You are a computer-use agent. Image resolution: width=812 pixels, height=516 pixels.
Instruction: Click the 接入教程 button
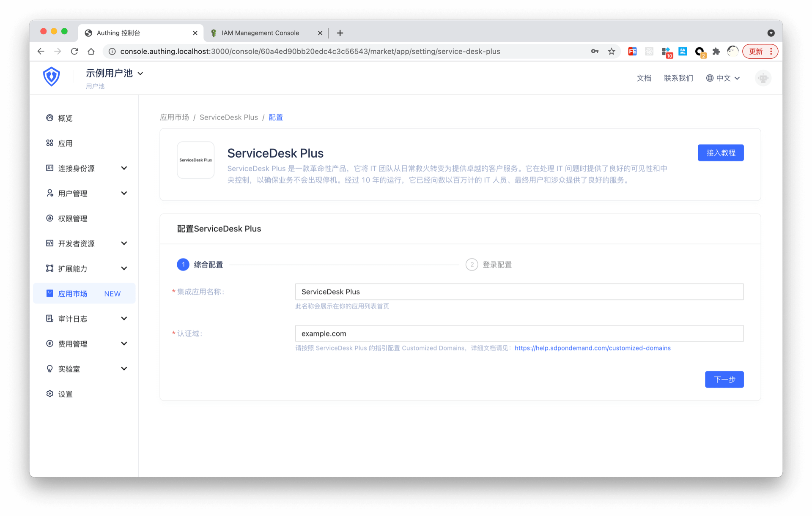tap(720, 153)
